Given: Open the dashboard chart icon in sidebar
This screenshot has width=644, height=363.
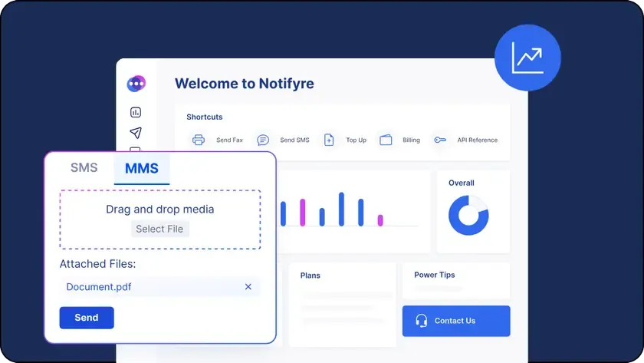Looking at the screenshot, I should [136, 113].
